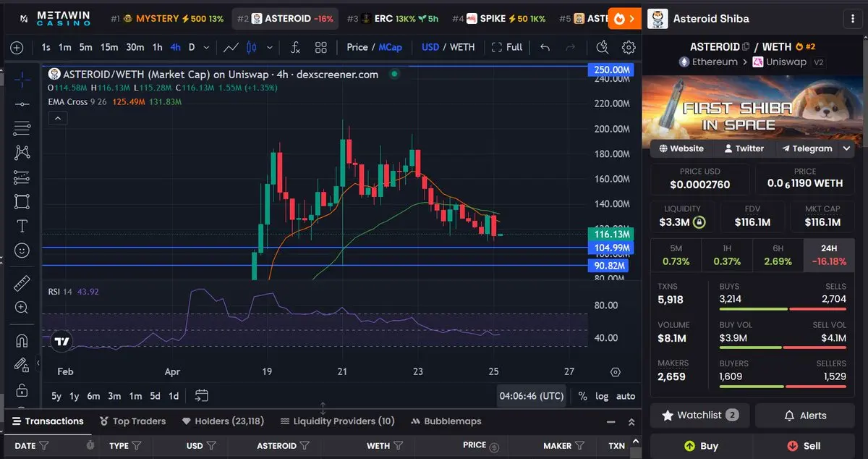Toggle auto scale on chart

(626, 396)
